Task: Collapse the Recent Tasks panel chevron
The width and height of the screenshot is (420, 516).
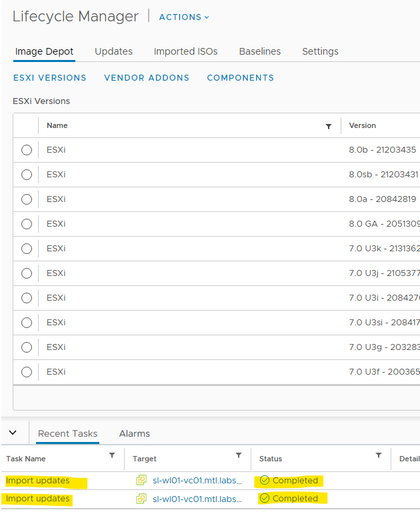Action: coord(13,433)
